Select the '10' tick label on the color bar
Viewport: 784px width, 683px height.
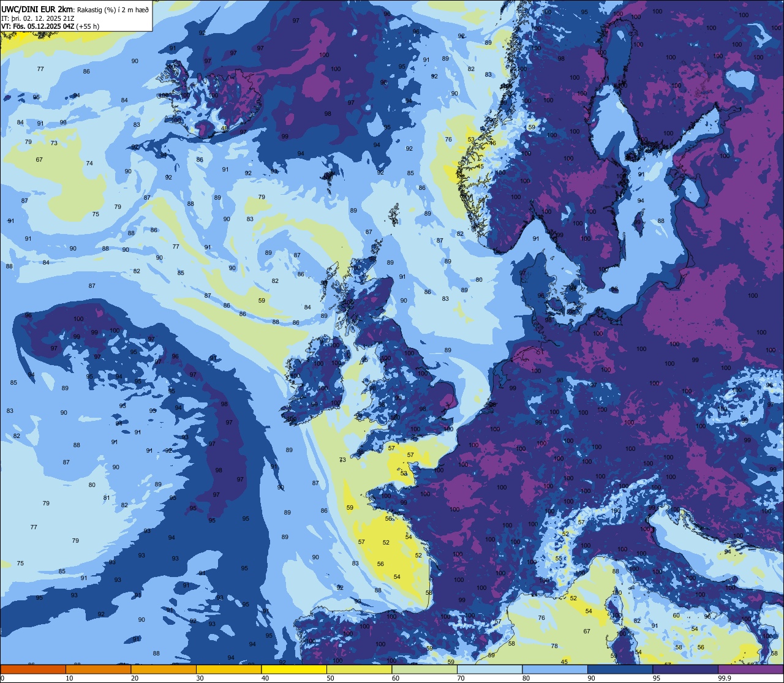pyautogui.click(x=69, y=678)
